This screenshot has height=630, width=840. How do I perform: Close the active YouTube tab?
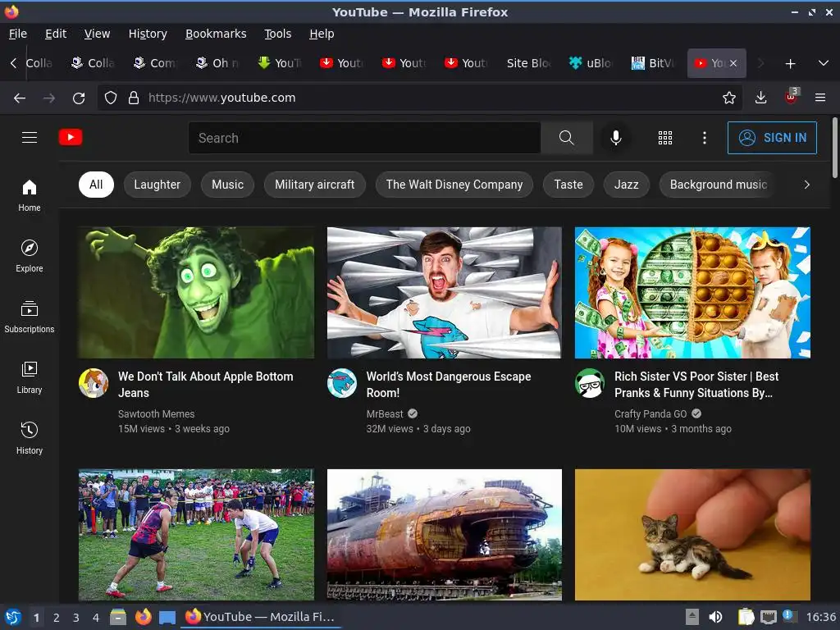[733, 63]
